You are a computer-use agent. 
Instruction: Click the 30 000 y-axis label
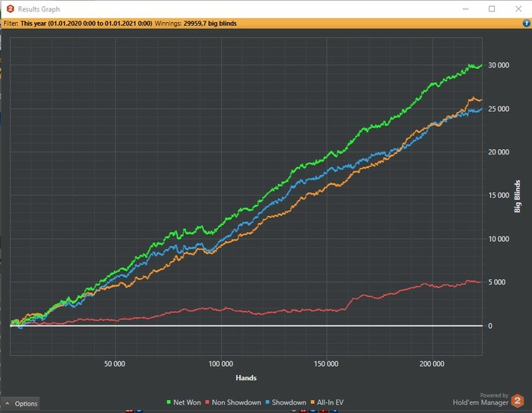click(x=499, y=65)
